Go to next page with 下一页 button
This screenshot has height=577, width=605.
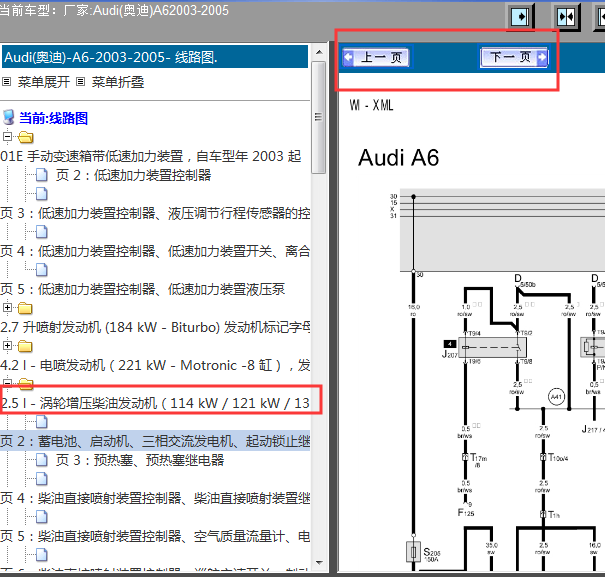[x=514, y=57]
